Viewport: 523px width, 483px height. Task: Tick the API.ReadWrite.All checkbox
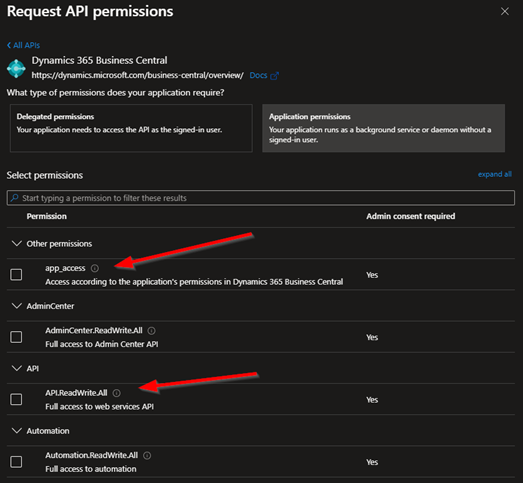point(16,400)
